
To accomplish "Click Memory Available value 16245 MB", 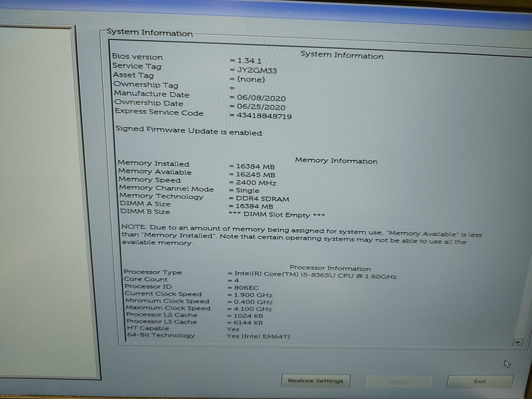I will tap(255, 175).
